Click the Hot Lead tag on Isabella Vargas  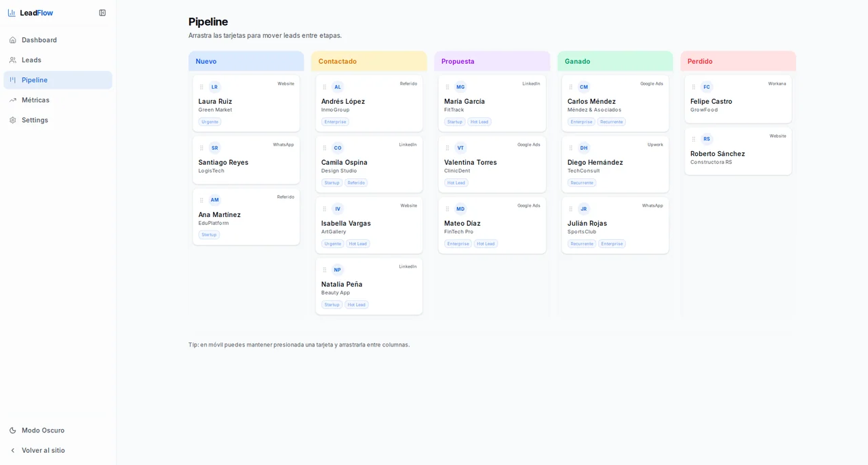(357, 244)
